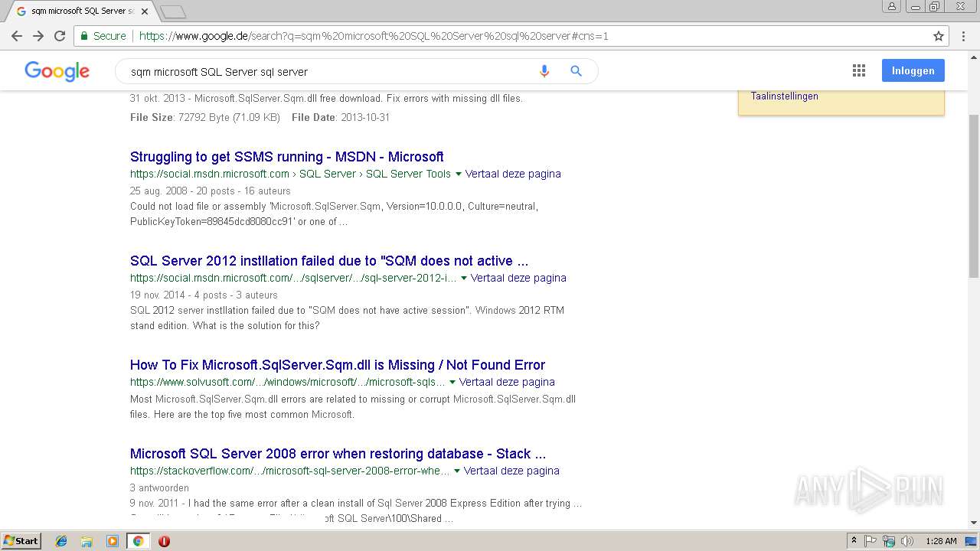980x551 pixels.
Task: Click the social.msdn.microsoft.com SQL Server Tools URL
Action: tap(290, 174)
